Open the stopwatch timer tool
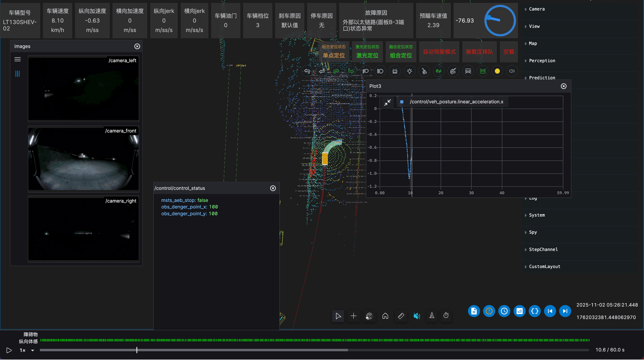The width and height of the screenshot is (644, 360). click(446, 316)
